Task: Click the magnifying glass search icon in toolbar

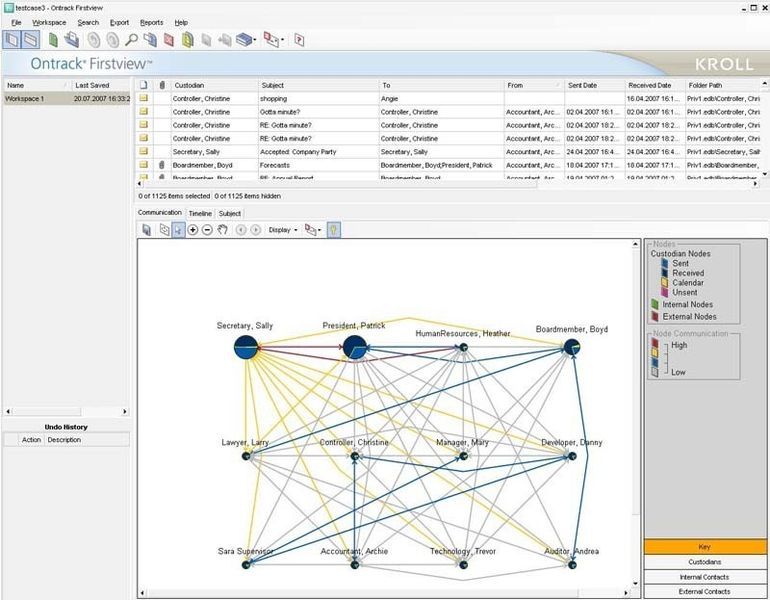Action: tap(131, 40)
